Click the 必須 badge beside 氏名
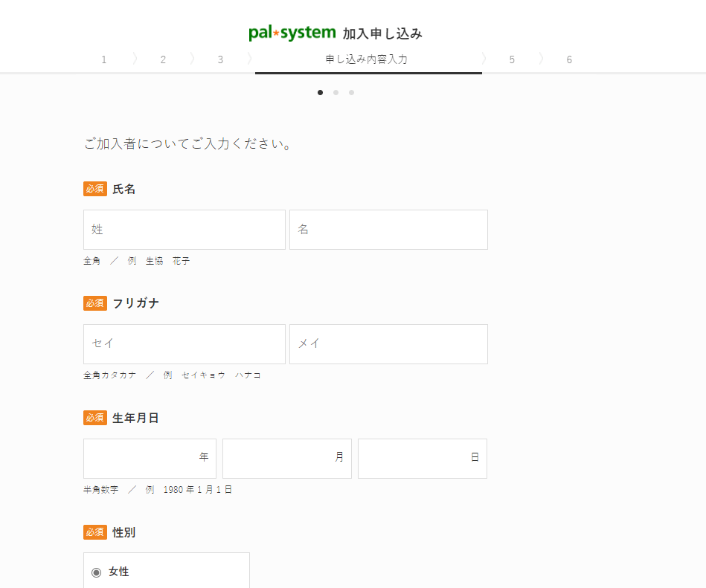This screenshot has height=588, width=706. pyautogui.click(x=94, y=188)
